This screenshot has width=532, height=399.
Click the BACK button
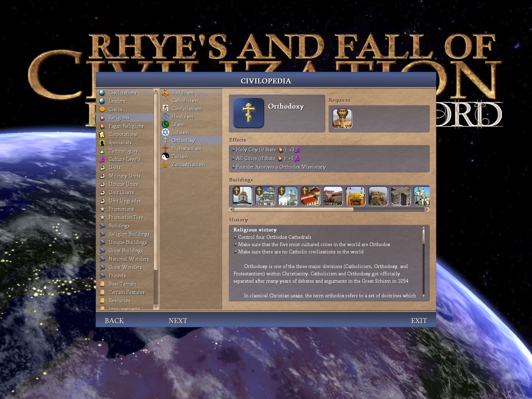pos(114,321)
